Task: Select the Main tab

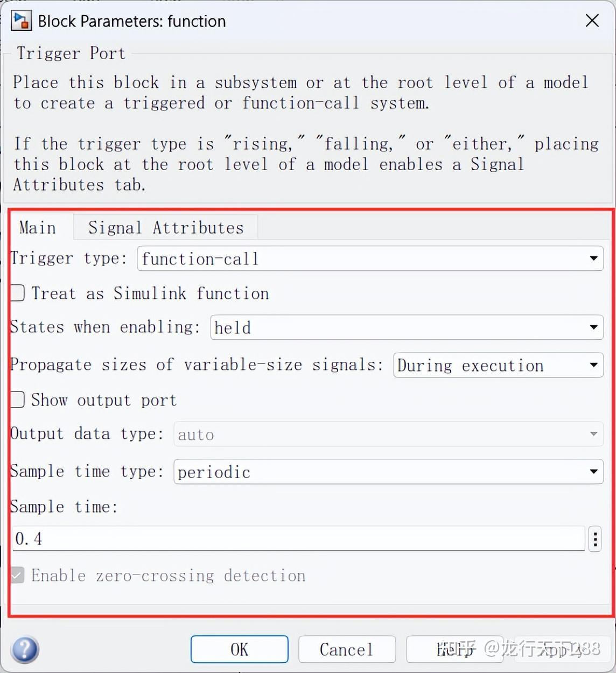Action: point(38,227)
